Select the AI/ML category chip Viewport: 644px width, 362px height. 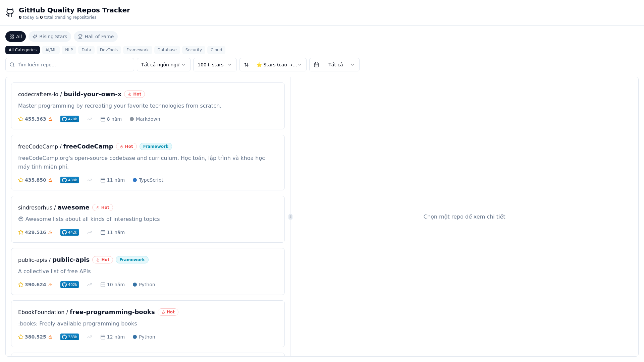(x=51, y=50)
